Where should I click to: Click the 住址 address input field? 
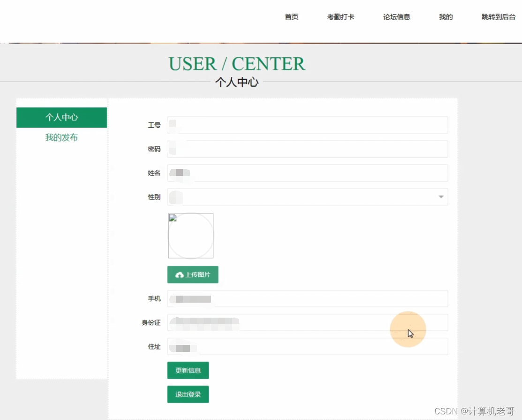308,346
